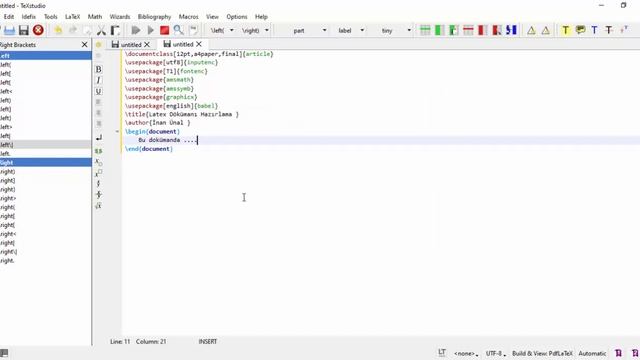The height and width of the screenshot is (360, 640).
Task: Click the LT language tool status icon
Action: point(442,352)
